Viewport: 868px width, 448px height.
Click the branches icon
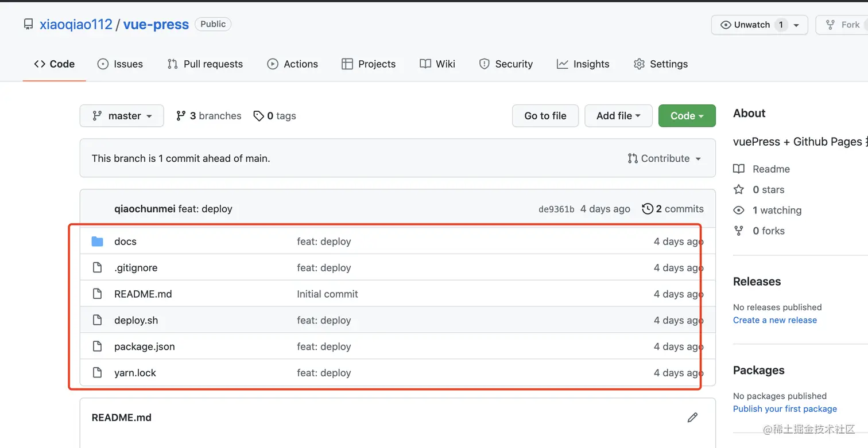tap(181, 116)
